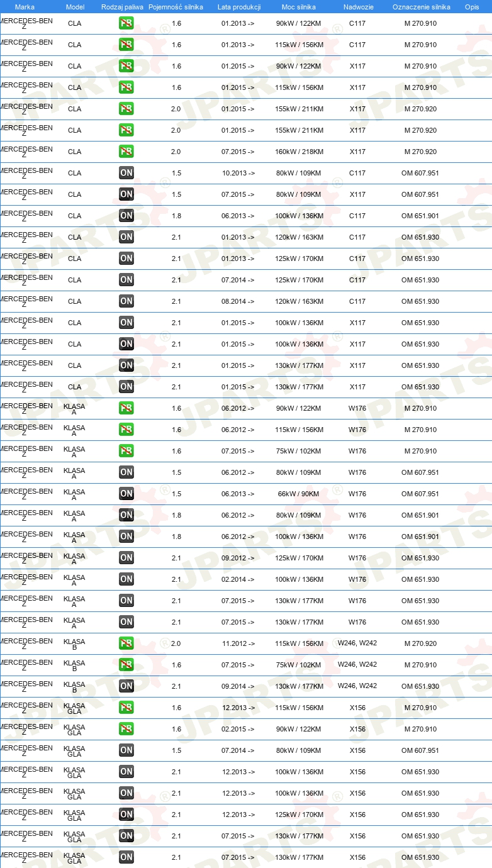Click W246, W242 body cell of KLASA B 2.0 row
Screen dimensions: 492x868
pyautogui.click(x=357, y=643)
